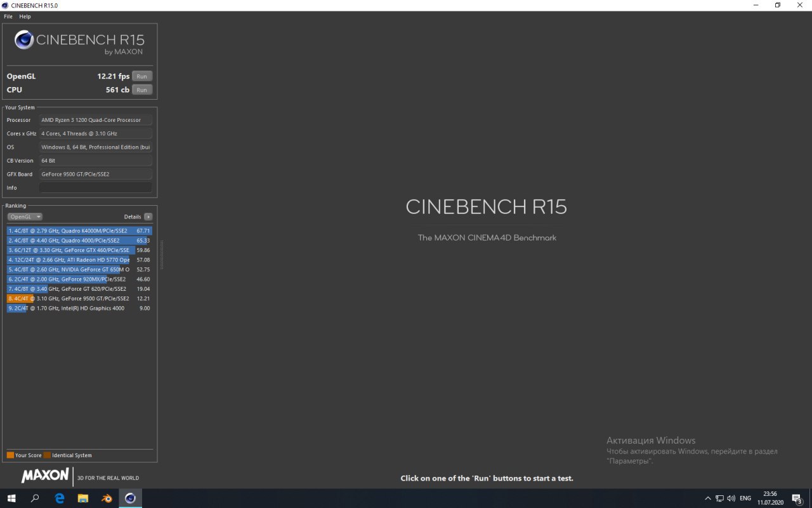Click the Processor field AMD Ryzen 3 1200
812x508 pixels.
[x=95, y=120]
